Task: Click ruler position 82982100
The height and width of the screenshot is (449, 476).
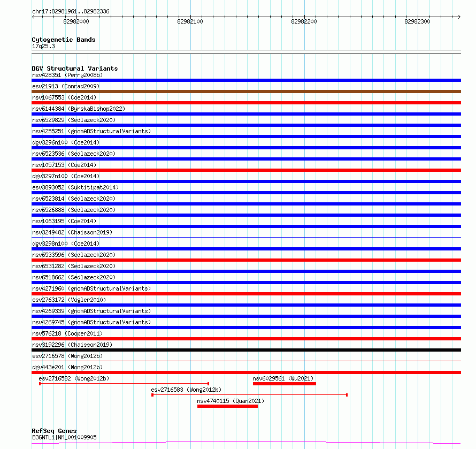Action: [190, 21]
